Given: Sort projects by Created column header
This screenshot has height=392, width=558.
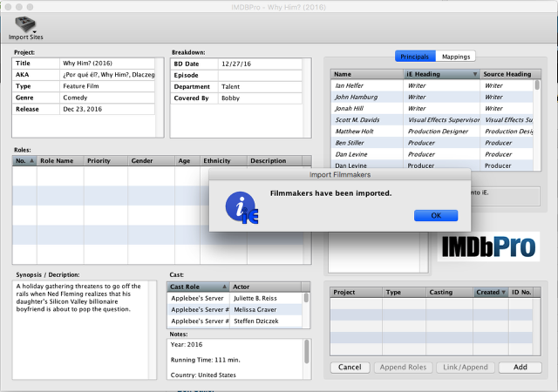Looking at the screenshot, I should coord(491,292).
